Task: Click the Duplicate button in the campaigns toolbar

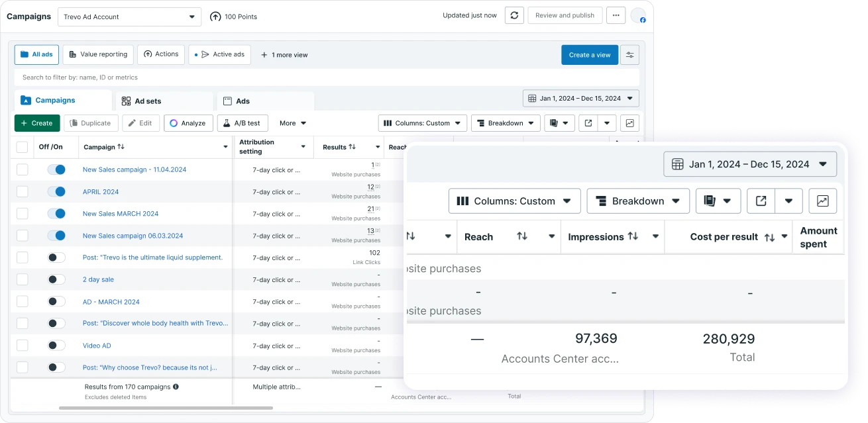Action: coord(91,123)
